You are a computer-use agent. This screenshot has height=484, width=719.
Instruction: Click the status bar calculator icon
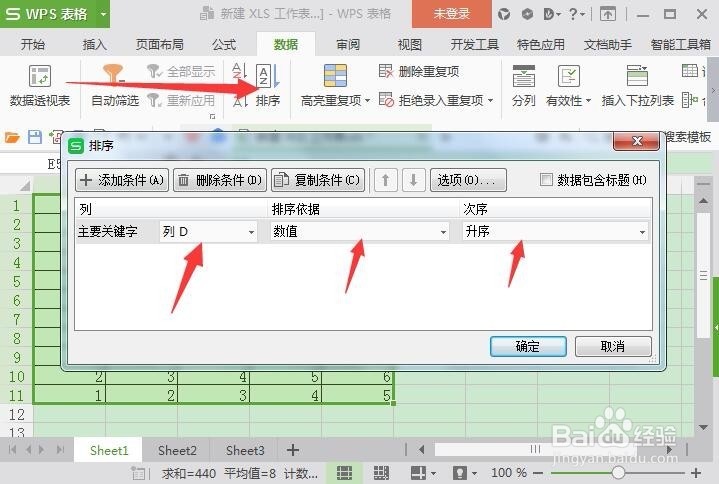click(x=138, y=473)
